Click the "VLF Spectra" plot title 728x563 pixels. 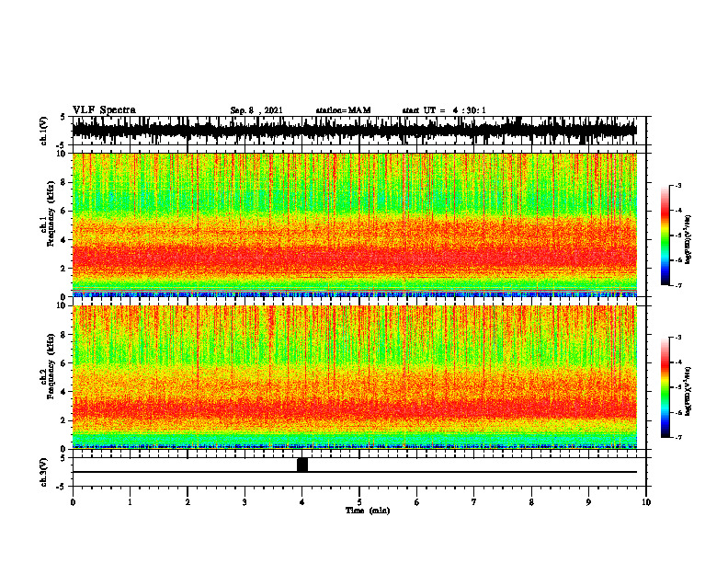(104, 110)
